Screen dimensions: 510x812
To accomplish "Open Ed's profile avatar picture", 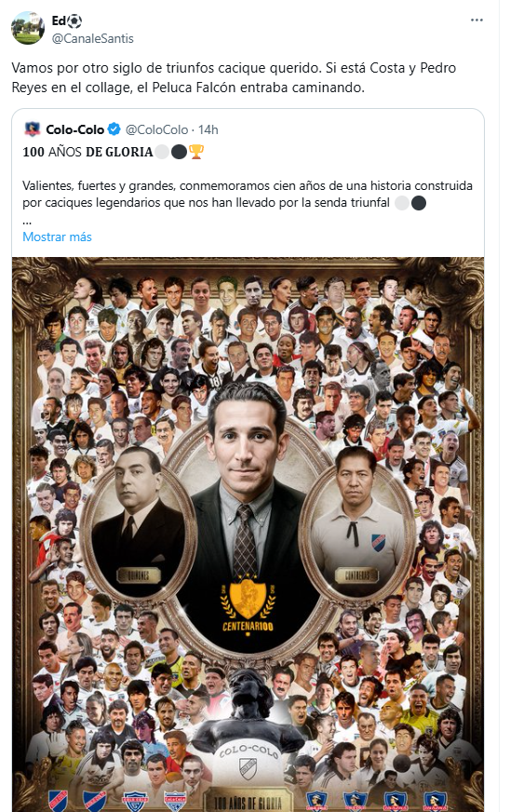I will (x=28, y=28).
